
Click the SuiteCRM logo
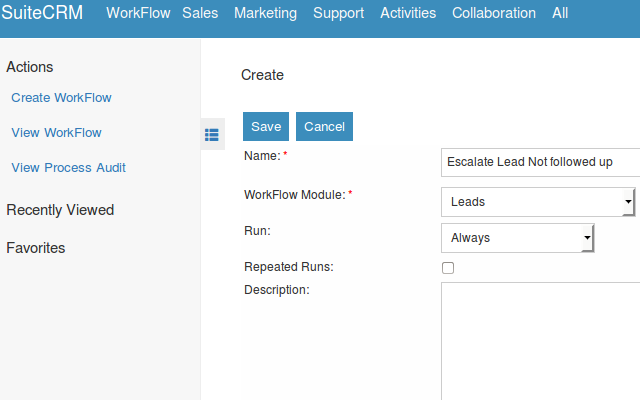point(42,13)
